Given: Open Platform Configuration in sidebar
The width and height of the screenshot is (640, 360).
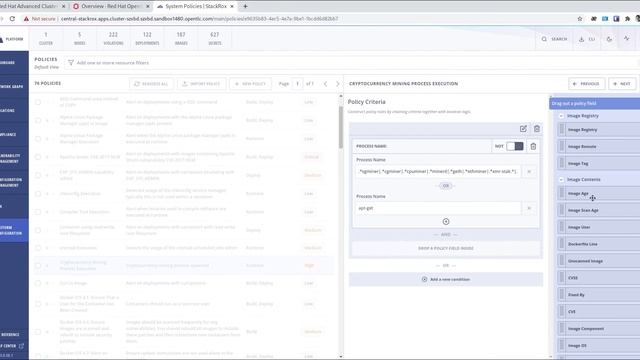Looking at the screenshot, I should (14, 230).
